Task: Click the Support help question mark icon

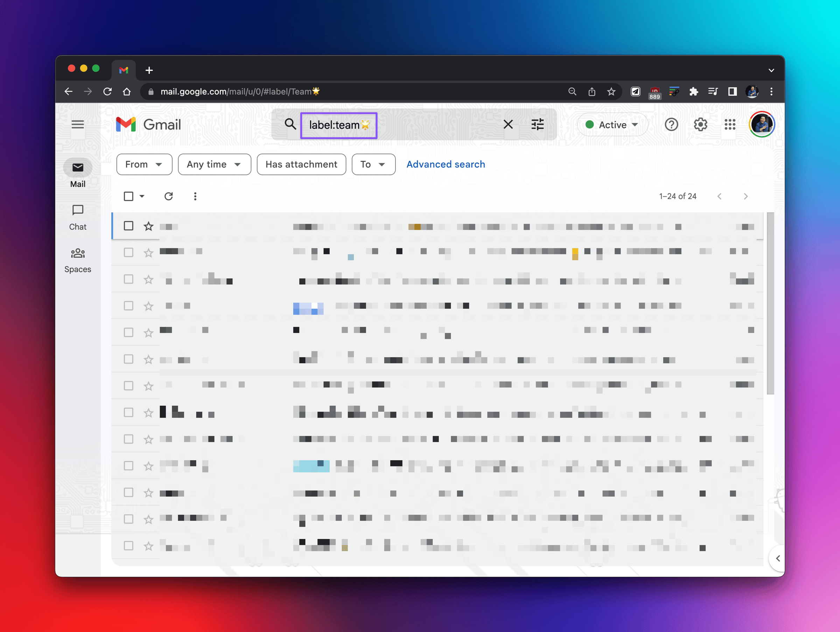Action: pos(671,125)
